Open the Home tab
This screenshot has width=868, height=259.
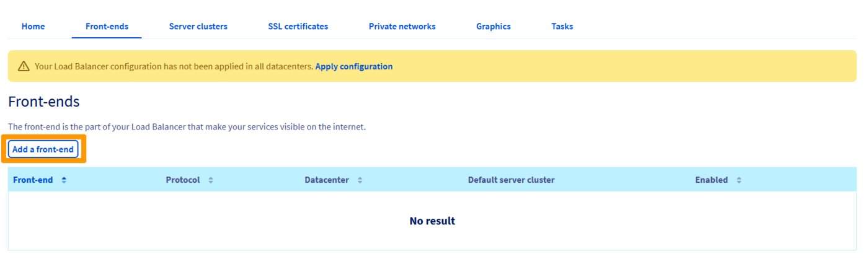pos(33,27)
